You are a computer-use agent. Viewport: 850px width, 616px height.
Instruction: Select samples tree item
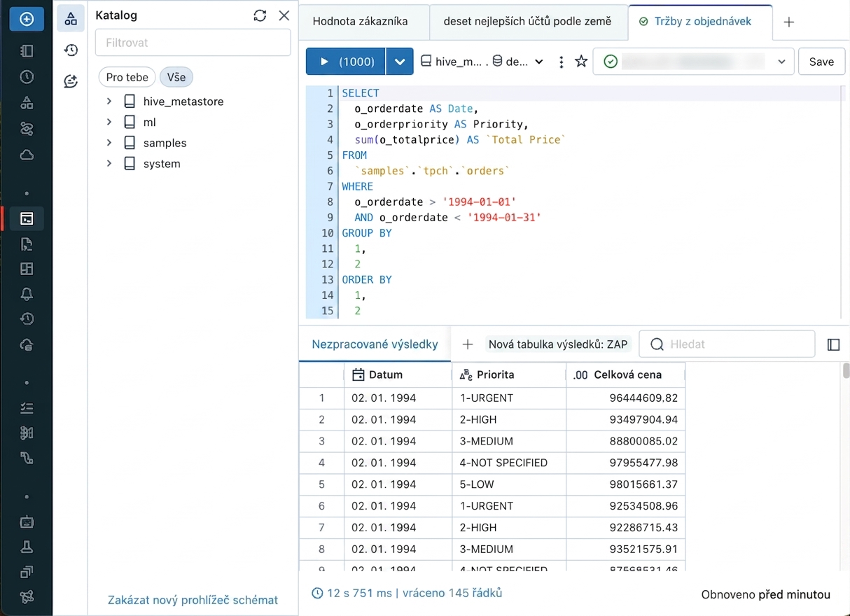(x=165, y=143)
